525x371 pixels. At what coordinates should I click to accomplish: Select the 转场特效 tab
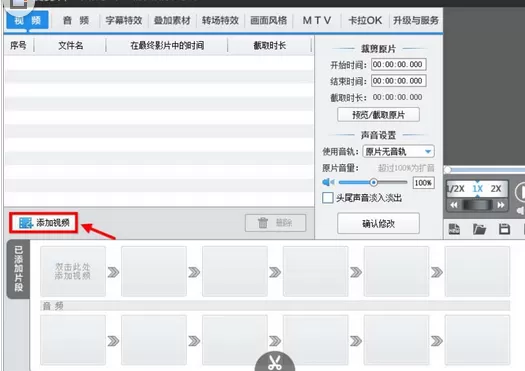(220, 20)
